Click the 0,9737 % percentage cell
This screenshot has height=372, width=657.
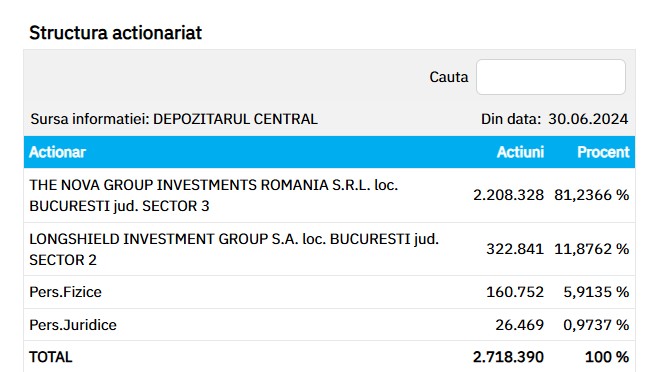[x=596, y=325]
